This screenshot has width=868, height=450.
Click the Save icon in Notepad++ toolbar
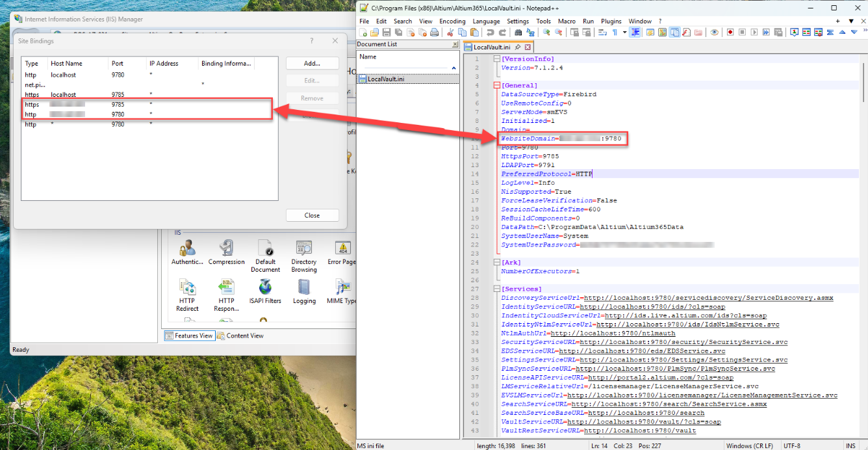tap(386, 32)
